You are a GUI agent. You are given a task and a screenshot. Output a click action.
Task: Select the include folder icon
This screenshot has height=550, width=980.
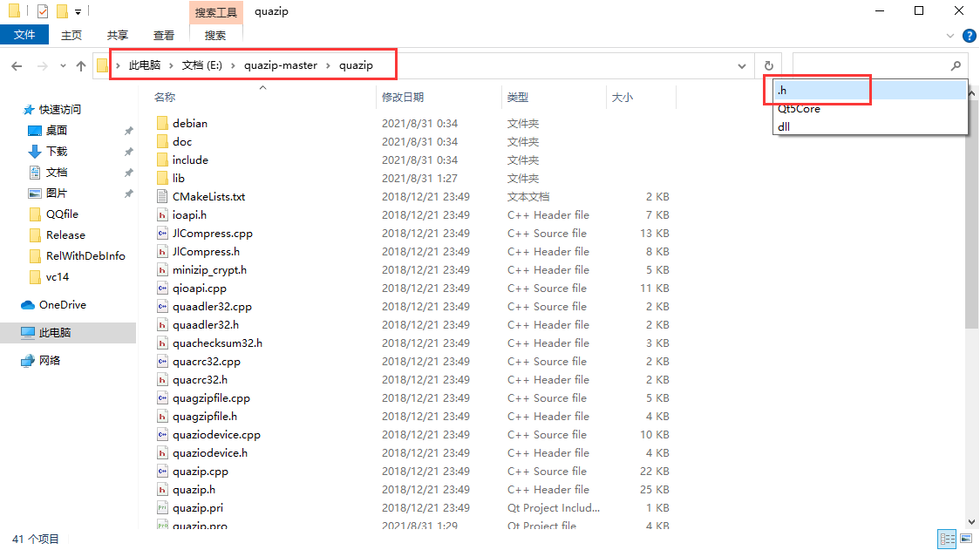point(162,160)
